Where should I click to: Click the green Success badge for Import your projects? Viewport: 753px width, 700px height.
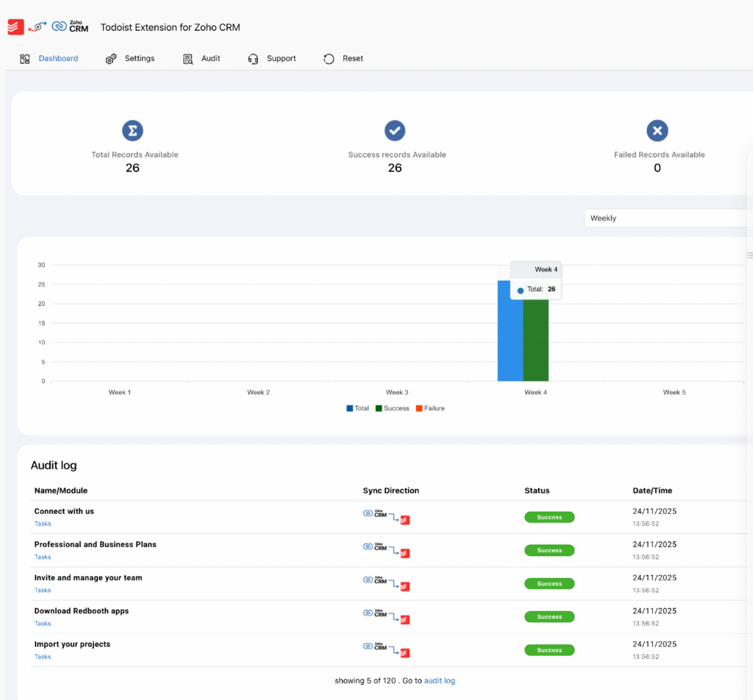[549, 650]
